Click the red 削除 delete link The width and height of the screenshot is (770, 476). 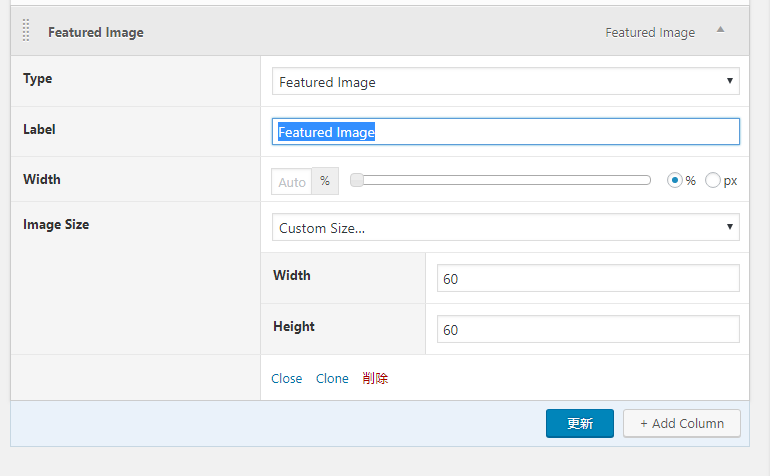[x=375, y=378]
